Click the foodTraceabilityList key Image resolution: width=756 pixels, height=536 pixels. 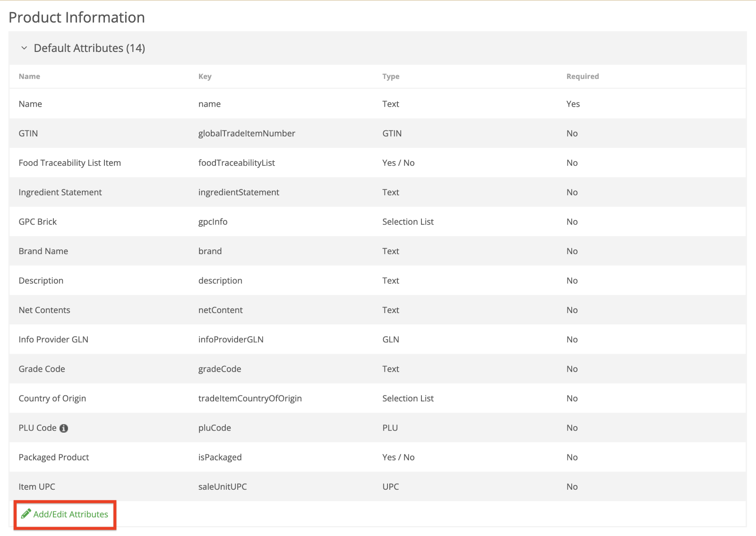pos(237,163)
